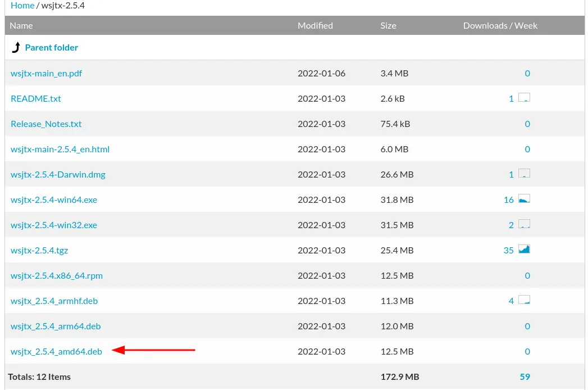Click modified date 2022-01-06 of pdf

pos(321,73)
